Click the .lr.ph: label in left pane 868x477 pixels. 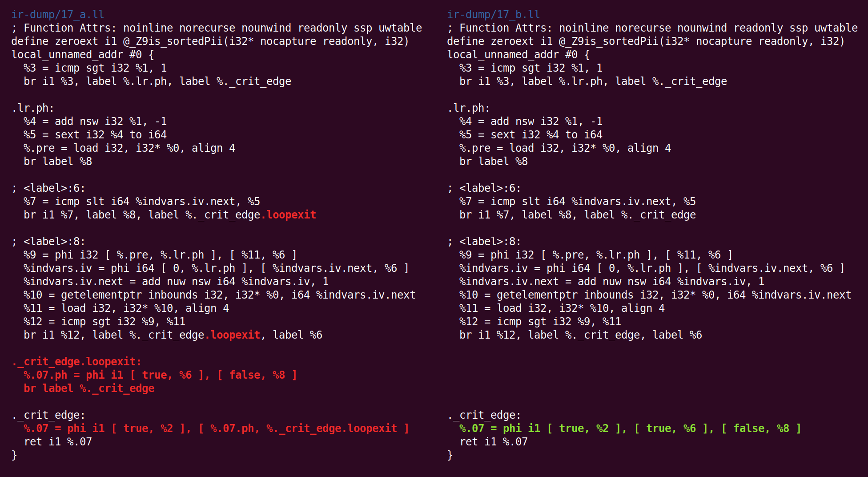[x=33, y=108]
